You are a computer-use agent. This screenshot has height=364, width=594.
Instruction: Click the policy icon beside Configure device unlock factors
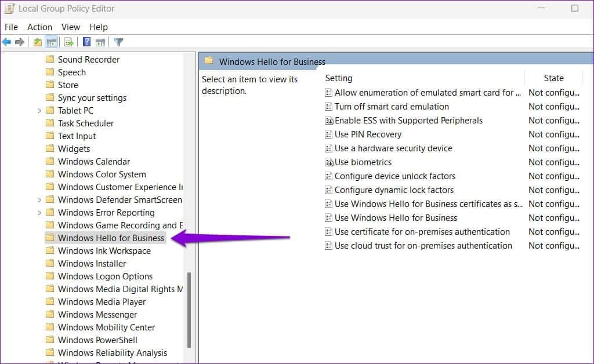point(328,176)
